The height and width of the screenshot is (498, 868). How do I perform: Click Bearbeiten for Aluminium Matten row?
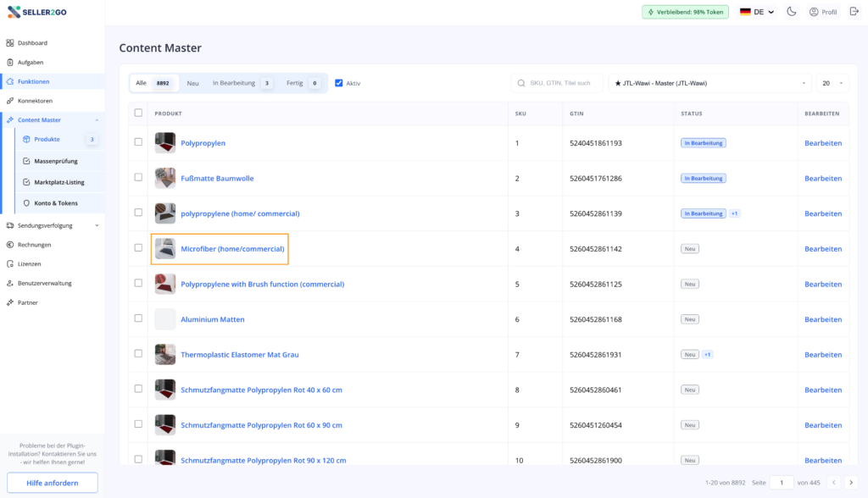click(x=823, y=319)
